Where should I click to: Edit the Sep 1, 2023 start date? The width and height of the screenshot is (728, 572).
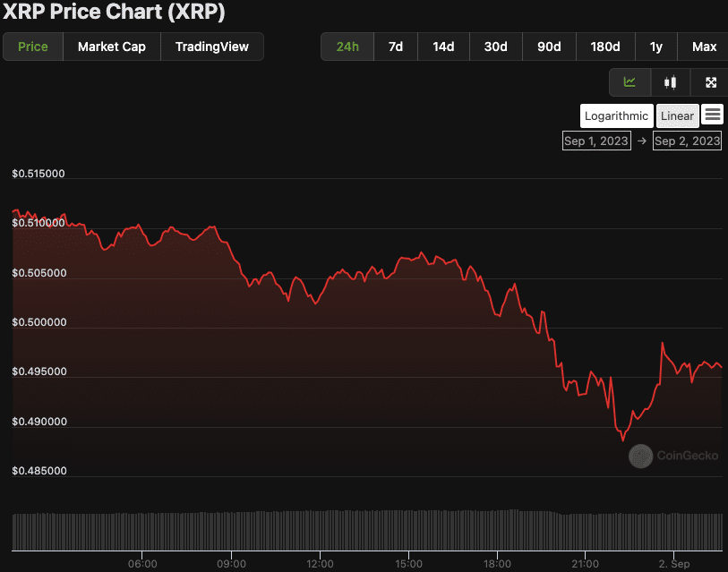[x=595, y=141]
